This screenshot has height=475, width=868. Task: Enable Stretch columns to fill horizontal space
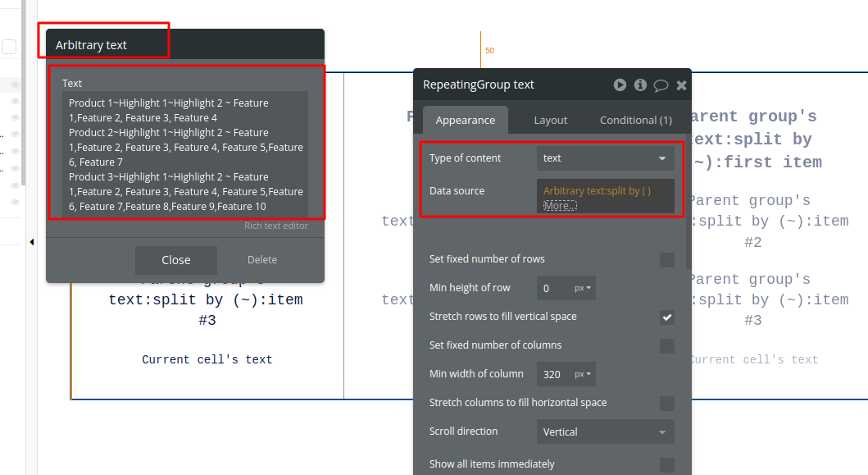pos(666,403)
